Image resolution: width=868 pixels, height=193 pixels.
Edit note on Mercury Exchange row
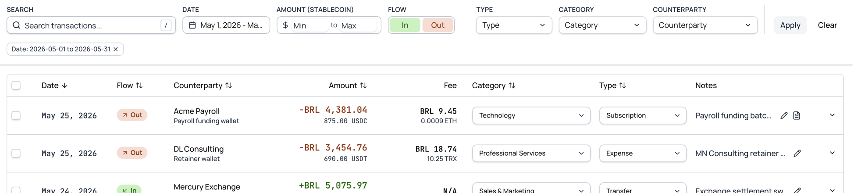click(x=797, y=190)
